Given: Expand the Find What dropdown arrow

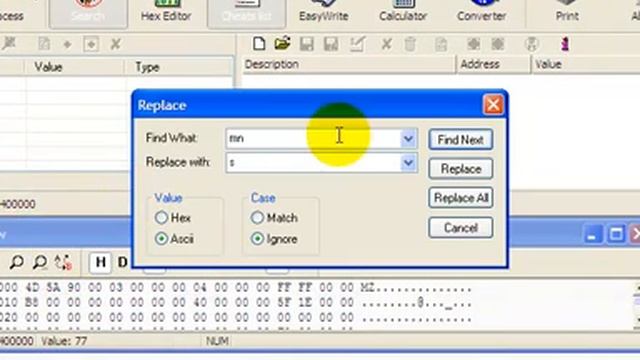Looking at the screenshot, I should pyautogui.click(x=408, y=139).
